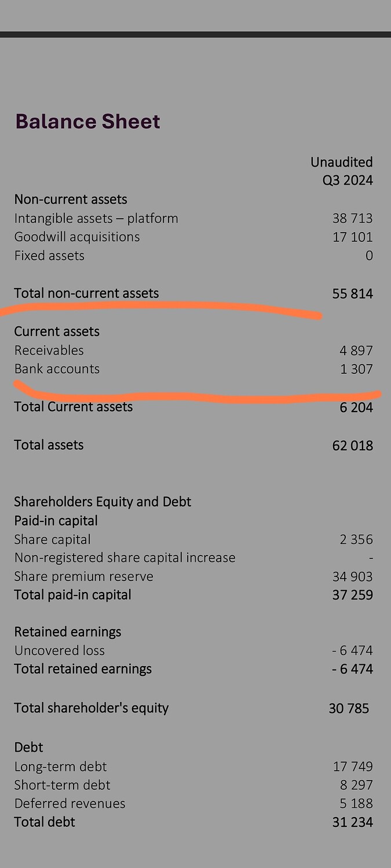Click the Total paid-in capital row label
This screenshot has height=868, width=391.
[x=72, y=595]
